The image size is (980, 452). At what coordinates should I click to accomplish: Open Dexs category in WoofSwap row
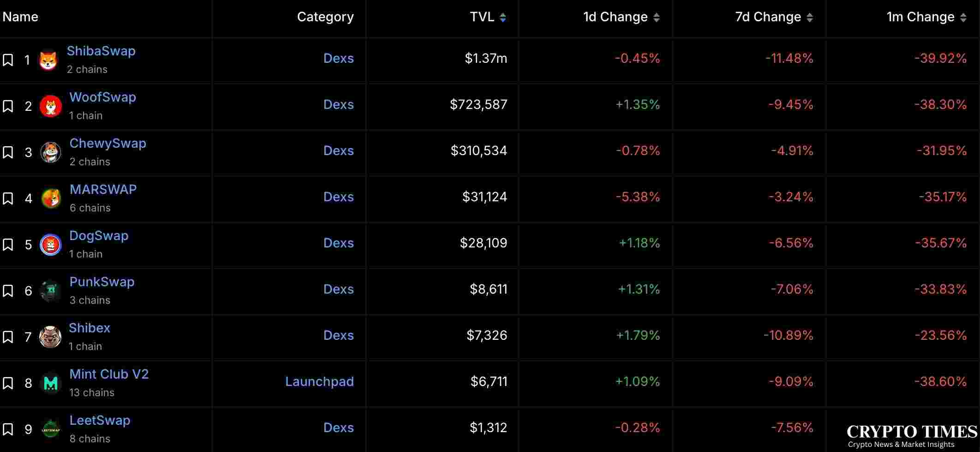[338, 104]
